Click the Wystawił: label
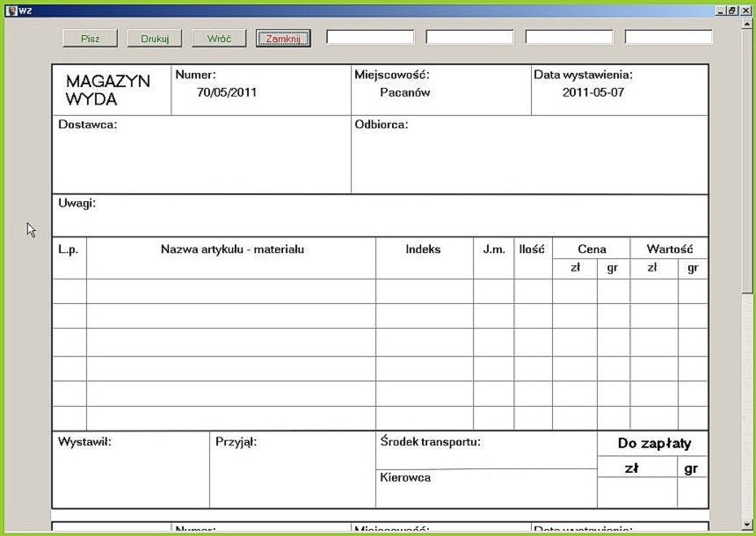The width and height of the screenshot is (756, 536). [x=85, y=441]
